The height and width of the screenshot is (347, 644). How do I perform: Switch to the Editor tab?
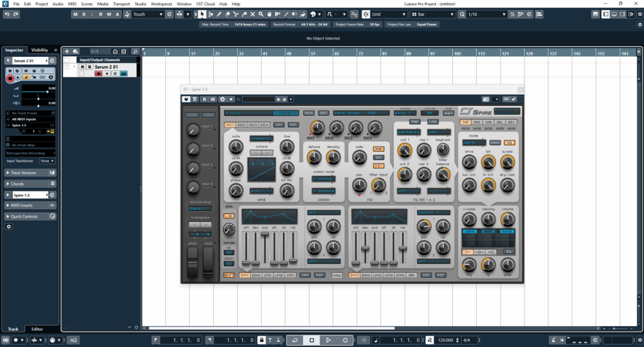click(x=37, y=329)
